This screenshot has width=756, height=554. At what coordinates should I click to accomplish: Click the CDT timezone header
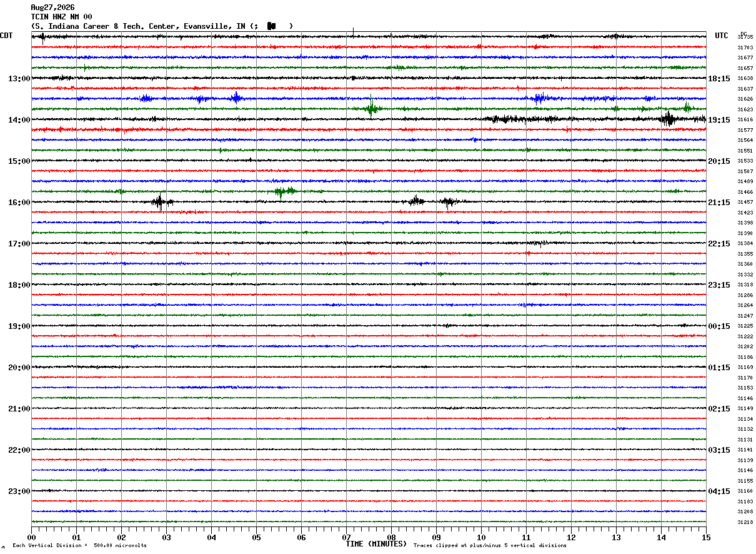pos(6,36)
